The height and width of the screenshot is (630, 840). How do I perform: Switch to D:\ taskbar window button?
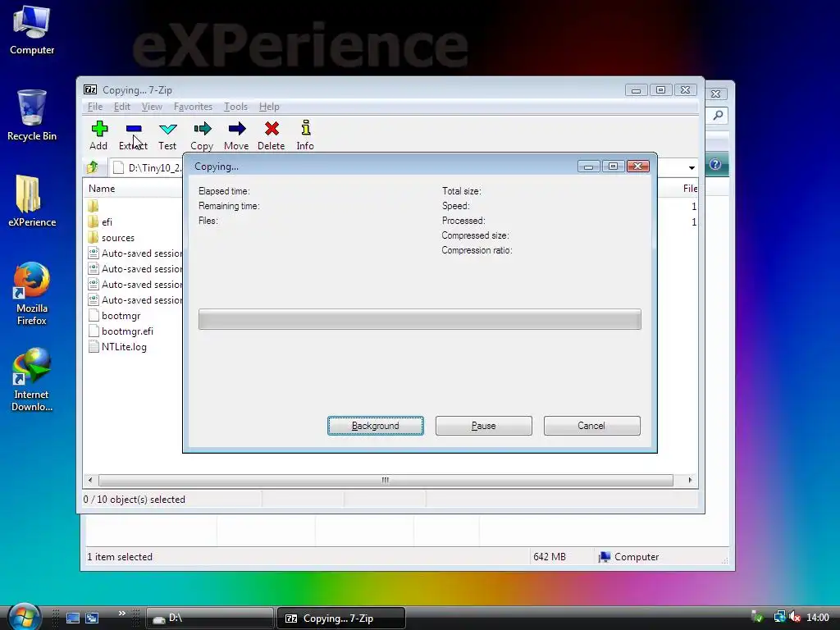click(209, 619)
